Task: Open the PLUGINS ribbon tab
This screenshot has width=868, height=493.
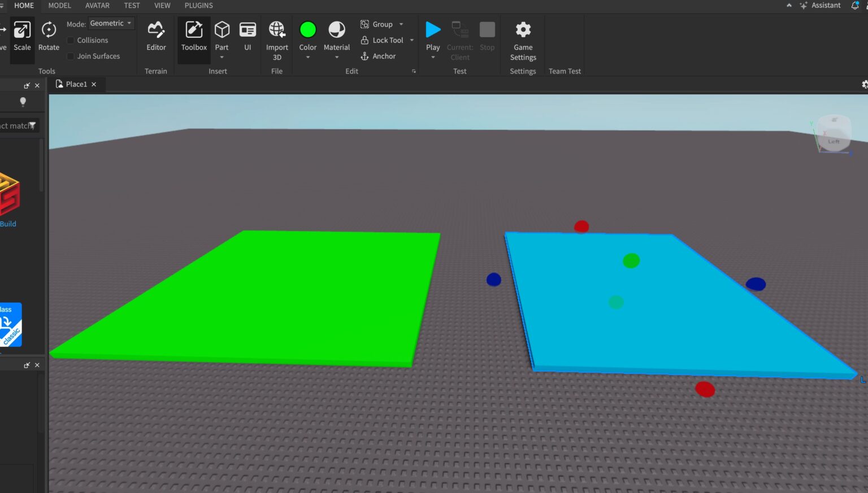Action: pos(198,6)
